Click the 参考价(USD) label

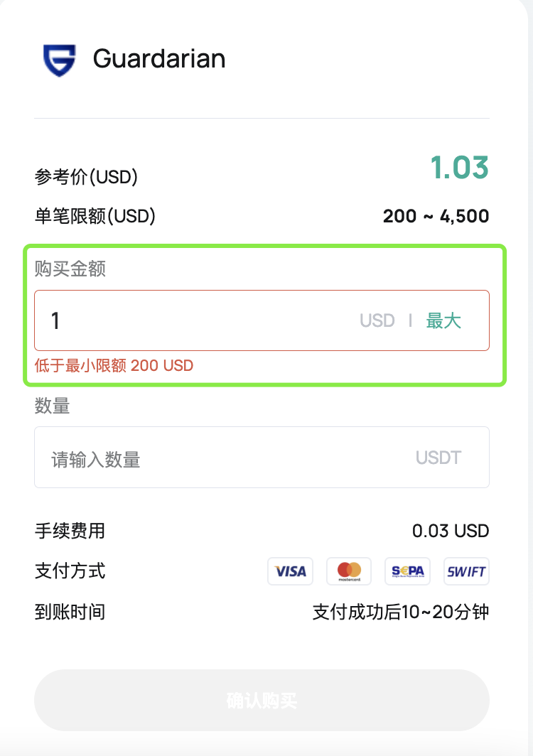point(86,177)
